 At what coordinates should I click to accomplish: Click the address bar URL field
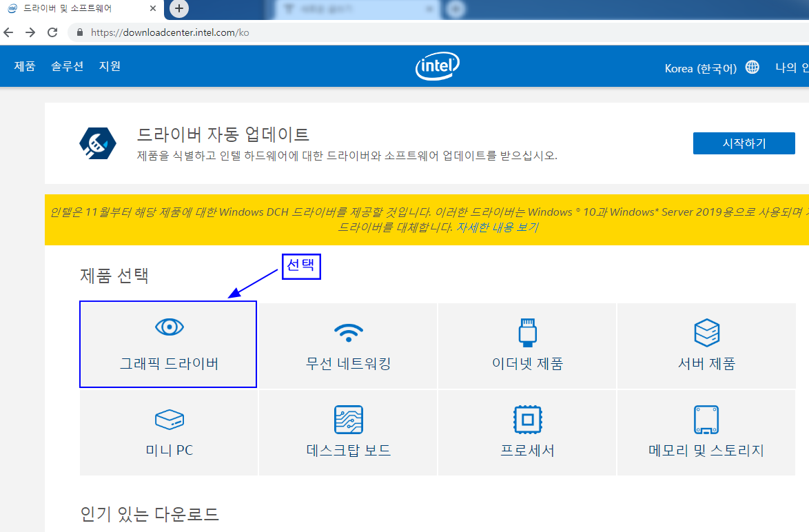[438, 32]
